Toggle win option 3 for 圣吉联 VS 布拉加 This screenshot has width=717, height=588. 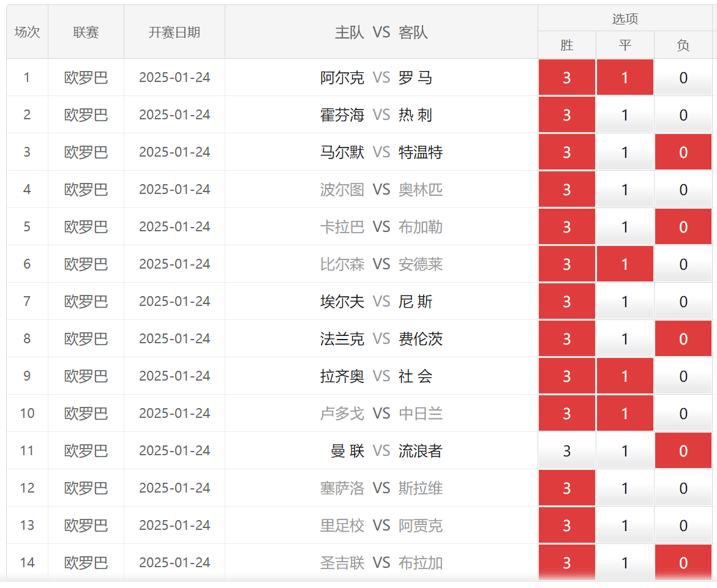coord(566,563)
